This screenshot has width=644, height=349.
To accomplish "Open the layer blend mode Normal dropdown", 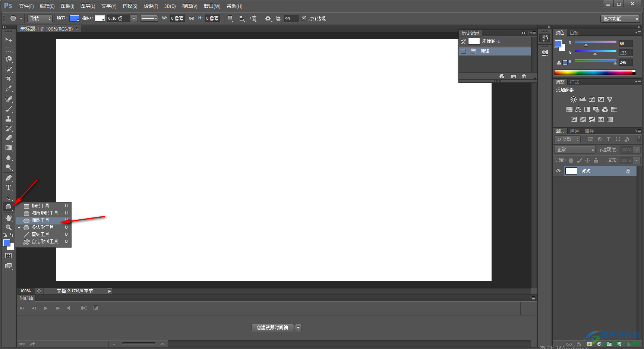I will pyautogui.click(x=575, y=150).
